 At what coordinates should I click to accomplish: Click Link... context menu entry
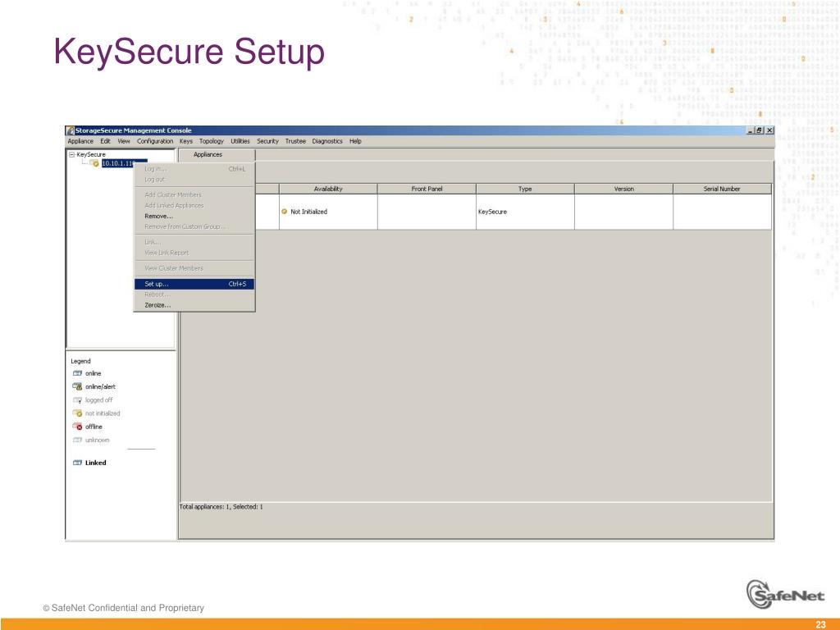[x=194, y=242]
